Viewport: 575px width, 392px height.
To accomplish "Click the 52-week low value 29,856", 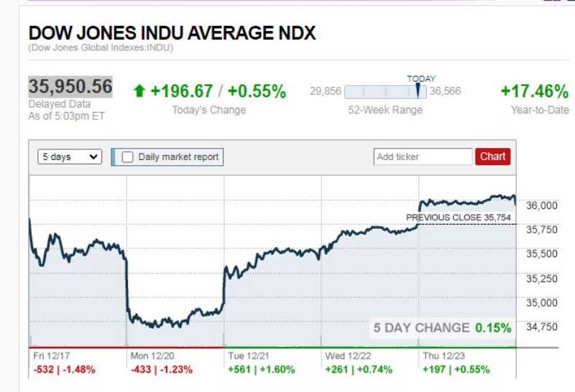I will [x=325, y=91].
